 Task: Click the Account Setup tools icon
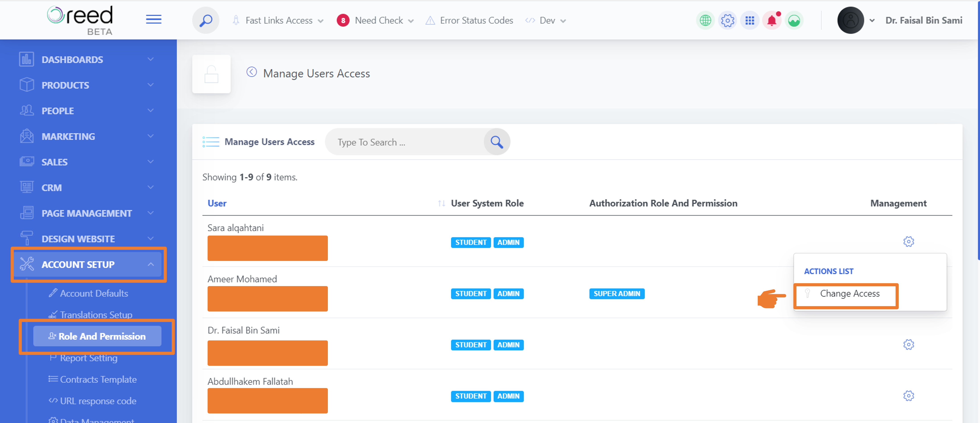(27, 264)
